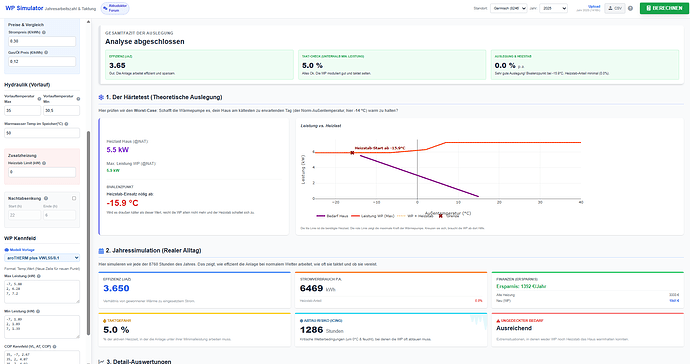Viewport: 690px width, 364px height.
Task: Click the Upload link
Action: click(594, 7)
